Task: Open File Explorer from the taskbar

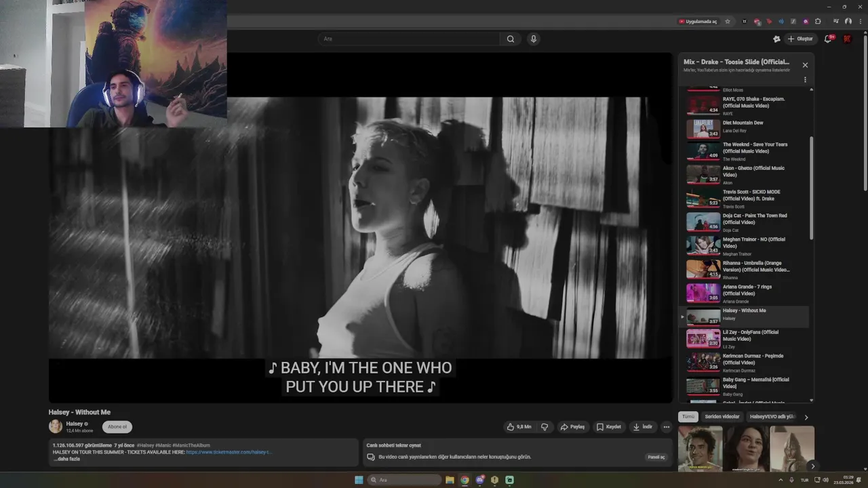Action: coord(450,480)
